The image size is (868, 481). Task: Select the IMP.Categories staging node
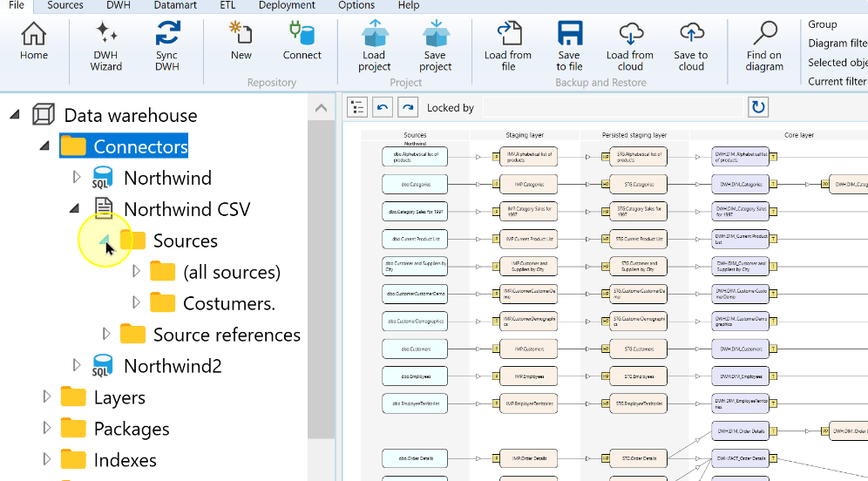click(529, 184)
